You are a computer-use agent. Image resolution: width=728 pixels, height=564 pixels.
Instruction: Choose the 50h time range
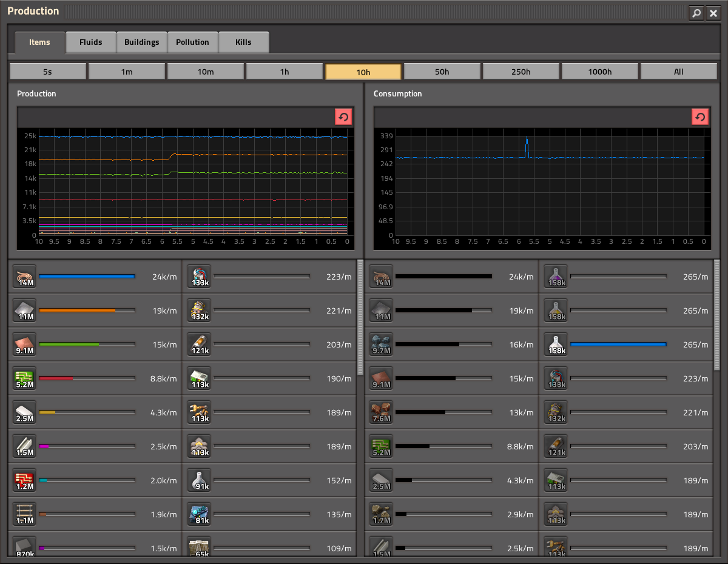tap(442, 72)
